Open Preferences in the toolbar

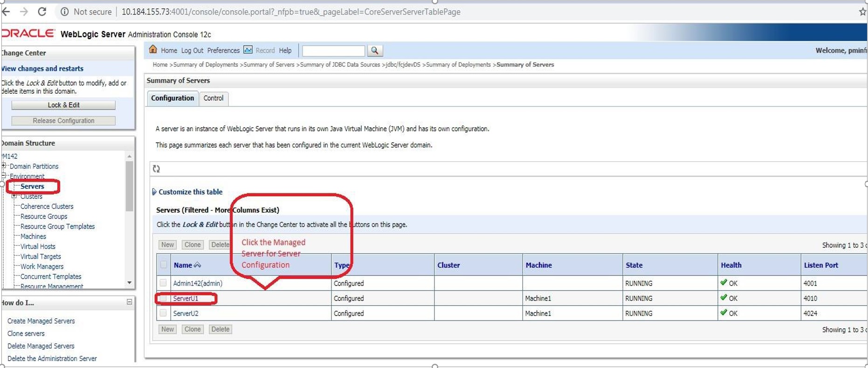pos(223,50)
